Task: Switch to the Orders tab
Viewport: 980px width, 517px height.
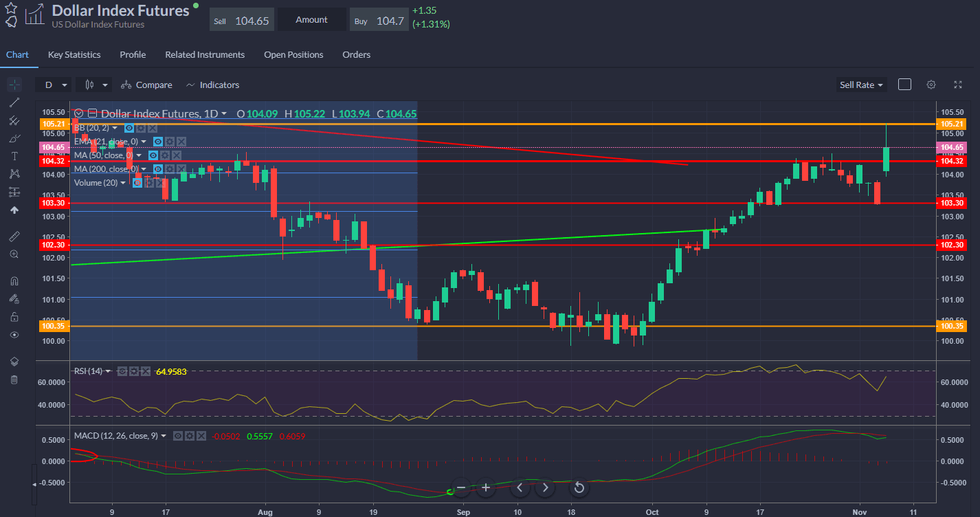Action: click(356, 54)
